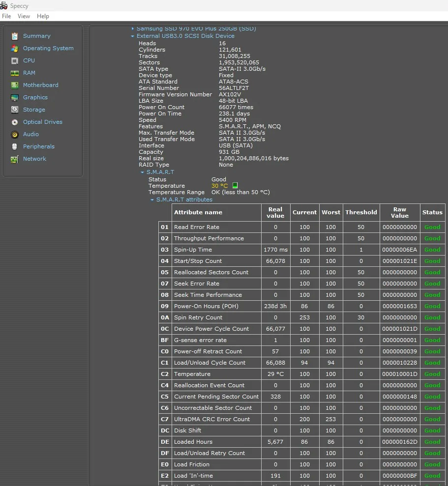This screenshot has width=448, height=486.
Task: Click the Attribute name column header
Action: pyautogui.click(x=216, y=212)
